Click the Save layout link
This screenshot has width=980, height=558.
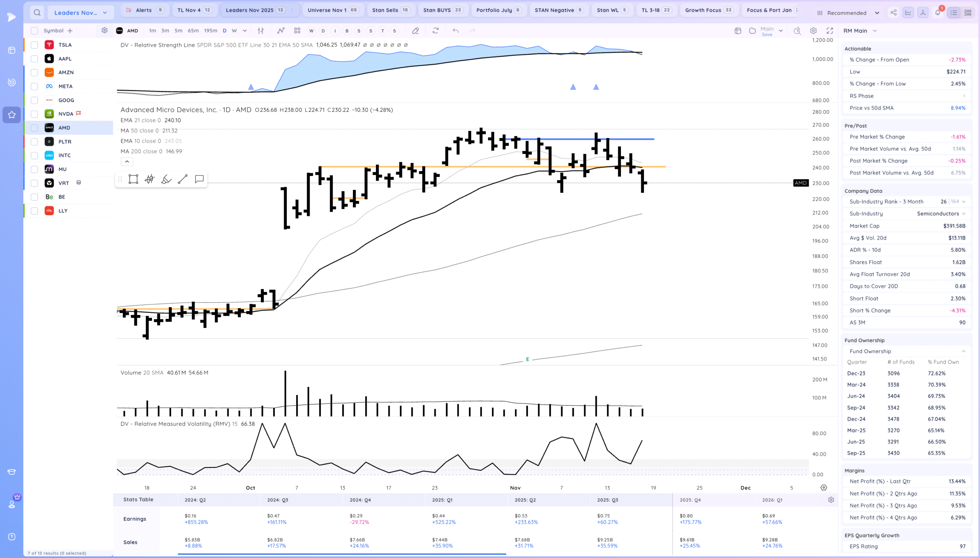click(767, 34)
